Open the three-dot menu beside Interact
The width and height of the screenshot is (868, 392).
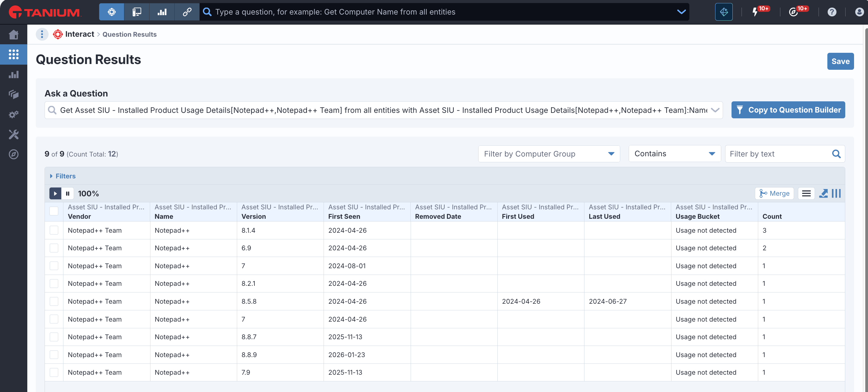(x=42, y=34)
